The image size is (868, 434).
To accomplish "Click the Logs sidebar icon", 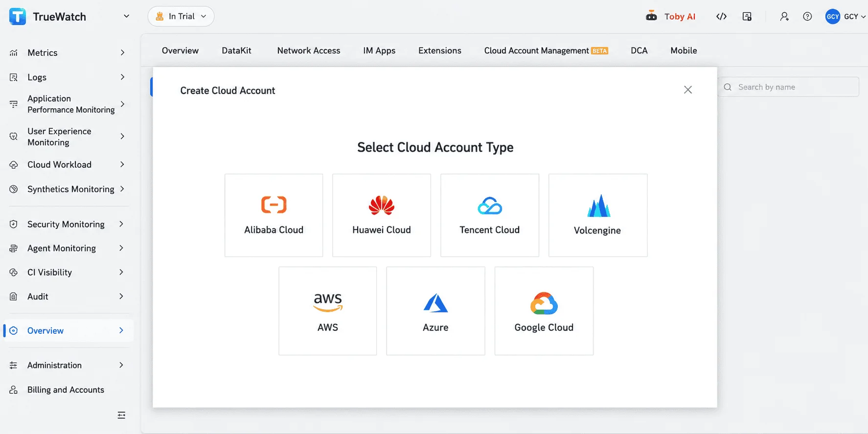I will pyautogui.click(x=14, y=77).
